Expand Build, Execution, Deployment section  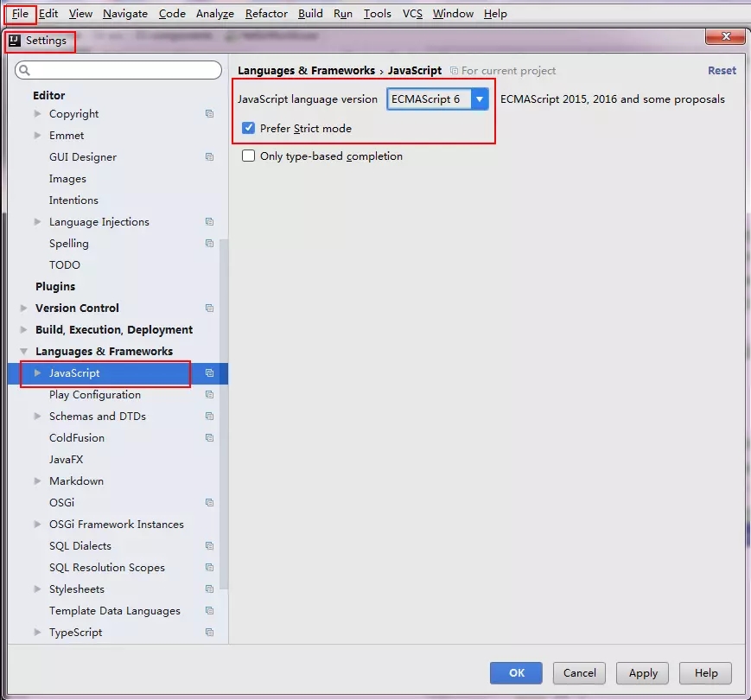tap(23, 329)
